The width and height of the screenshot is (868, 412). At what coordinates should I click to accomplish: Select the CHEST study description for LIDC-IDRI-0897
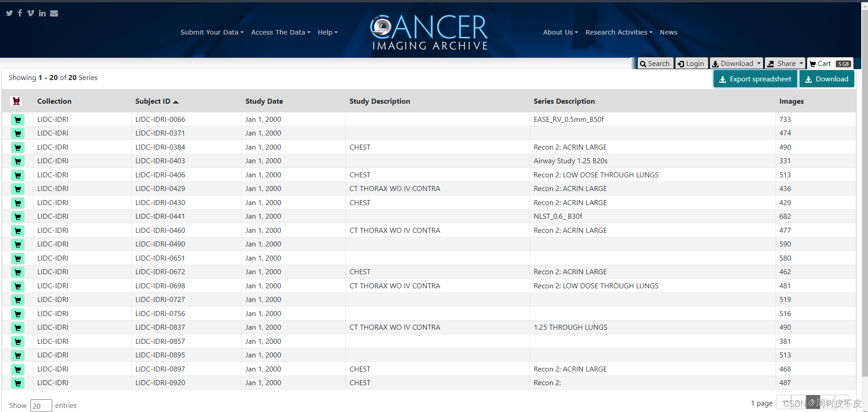click(x=360, y=369)
